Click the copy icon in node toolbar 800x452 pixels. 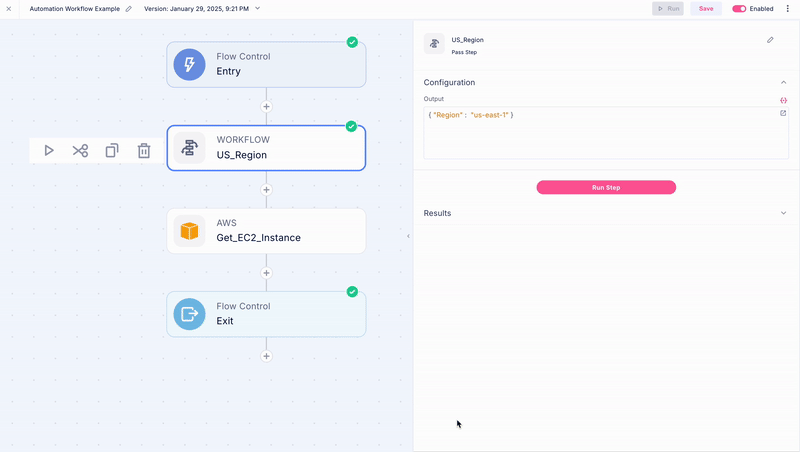point(112,151)
